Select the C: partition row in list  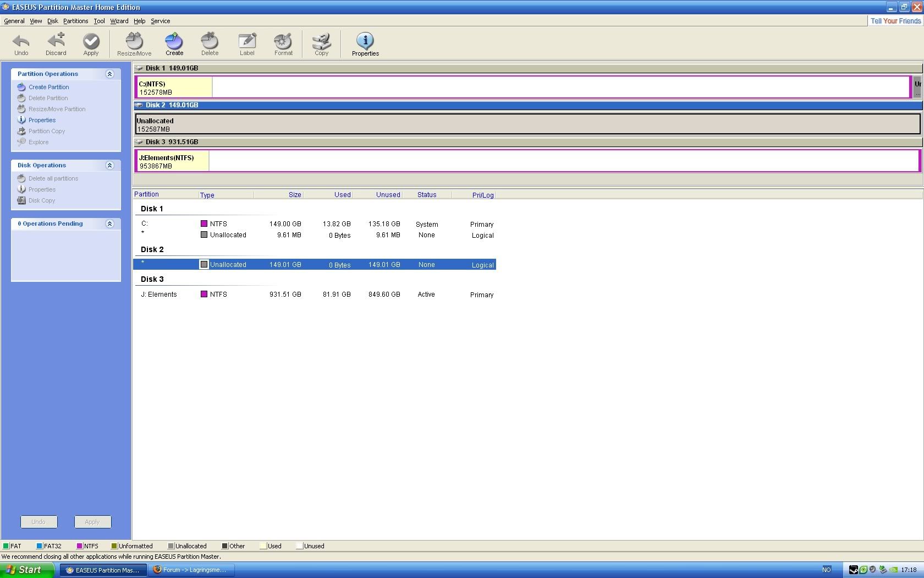click(x=315, y=224)
